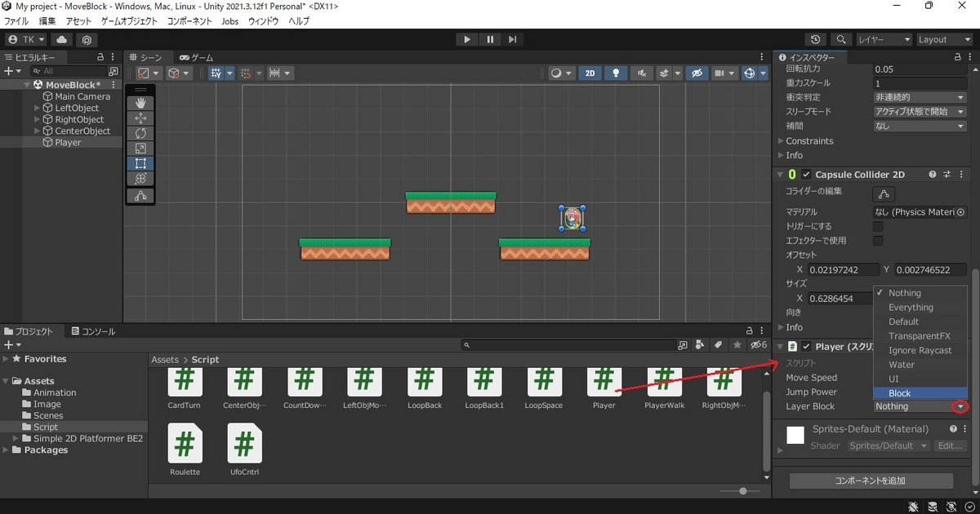
Task: Open the 補間 dropdown
Action: click(x=920, y=126)
